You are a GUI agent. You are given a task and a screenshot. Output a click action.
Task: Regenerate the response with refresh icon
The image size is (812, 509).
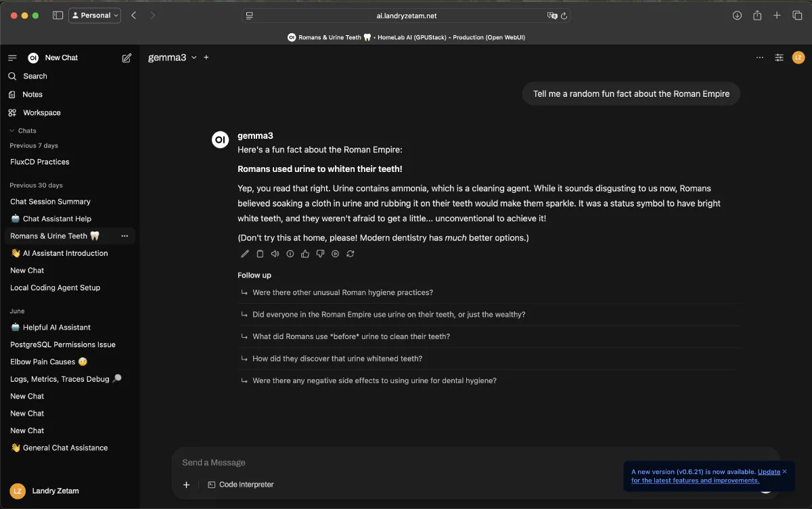coord(350,254)
